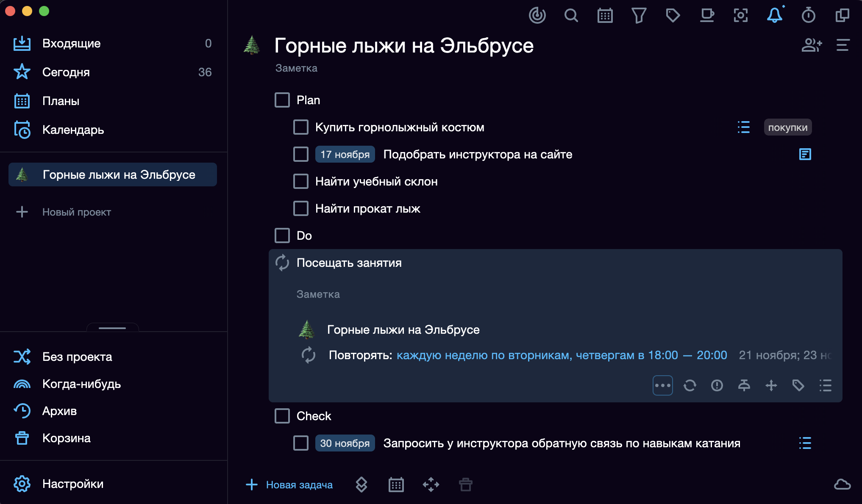Edit repeat rule каждую неделю по вторникам link

click(562, 355)
